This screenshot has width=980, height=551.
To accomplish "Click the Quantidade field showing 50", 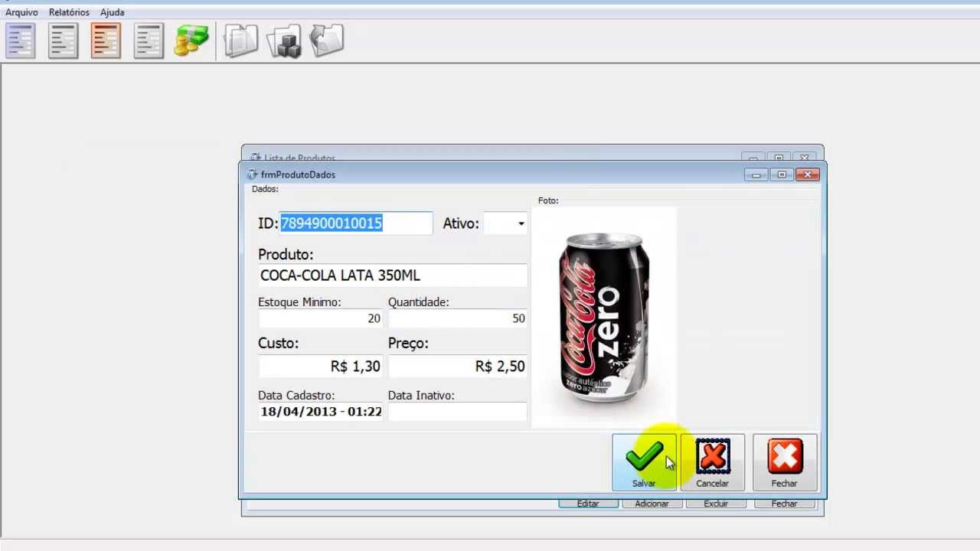I will tap(458, 318).
